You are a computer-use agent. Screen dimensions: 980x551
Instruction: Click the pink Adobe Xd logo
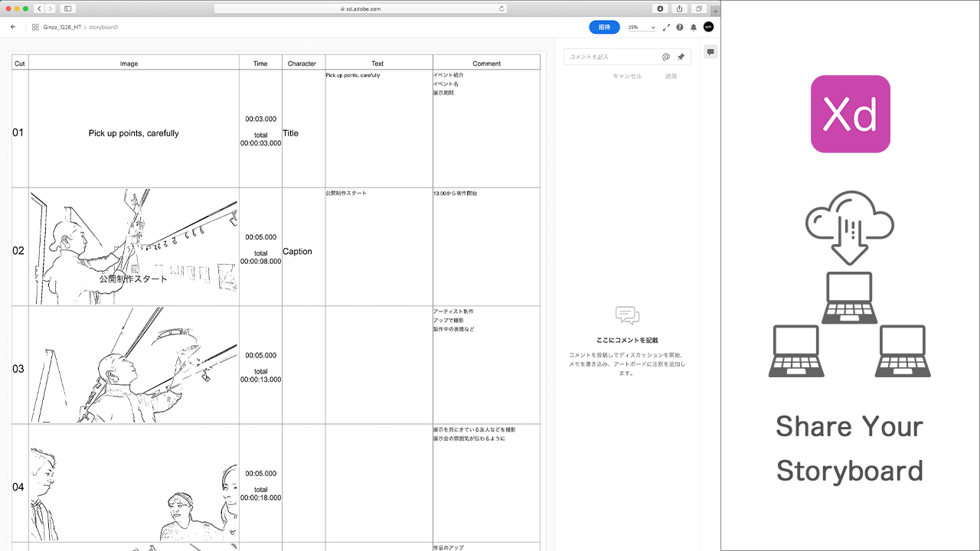coord(851,114)
